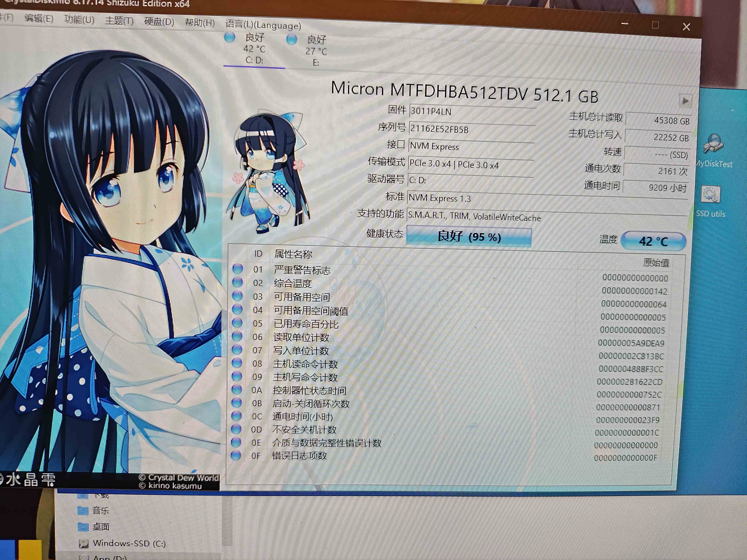
Task: Click the 属性名称 column header
Action: [x=293, y=254]
